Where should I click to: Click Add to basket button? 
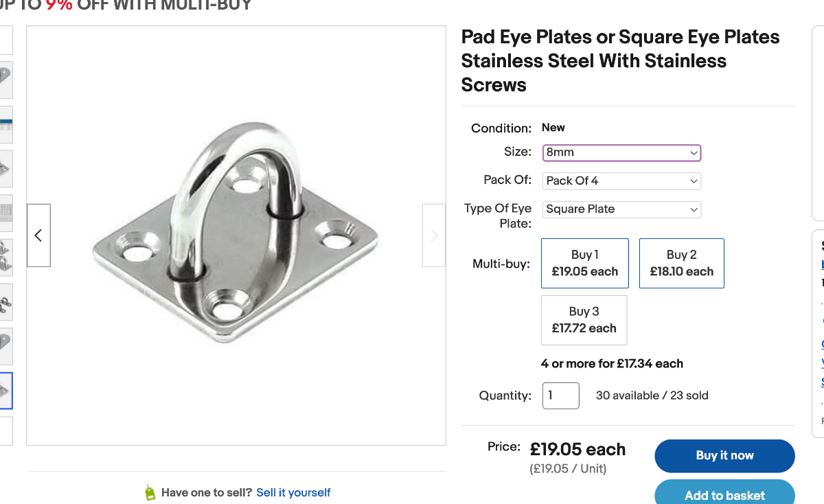click(x=724, y=494)
